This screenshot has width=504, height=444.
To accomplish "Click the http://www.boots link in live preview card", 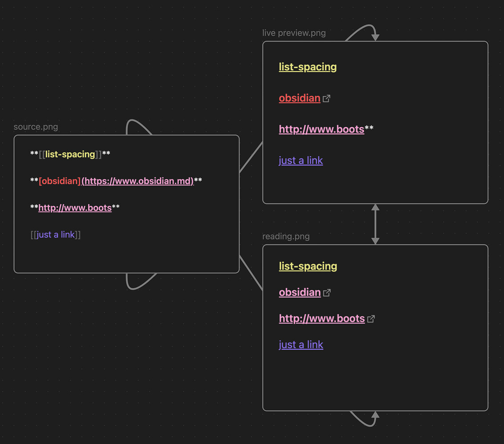I will pyautogui.click(x=322, y=129).
